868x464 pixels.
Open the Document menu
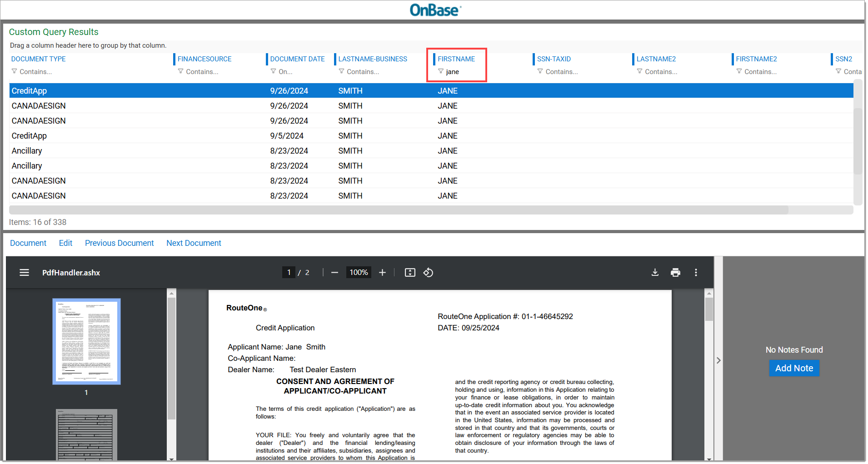tap(28, 243)
